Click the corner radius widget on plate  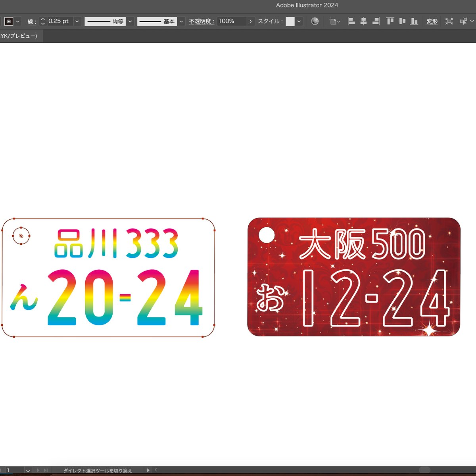pos(21,236)
